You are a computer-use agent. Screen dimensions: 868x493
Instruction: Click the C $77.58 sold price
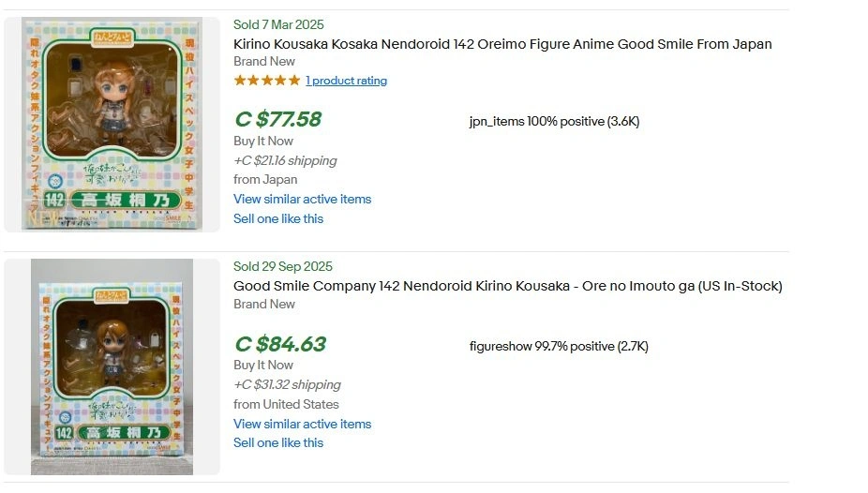tap(277, 119)
